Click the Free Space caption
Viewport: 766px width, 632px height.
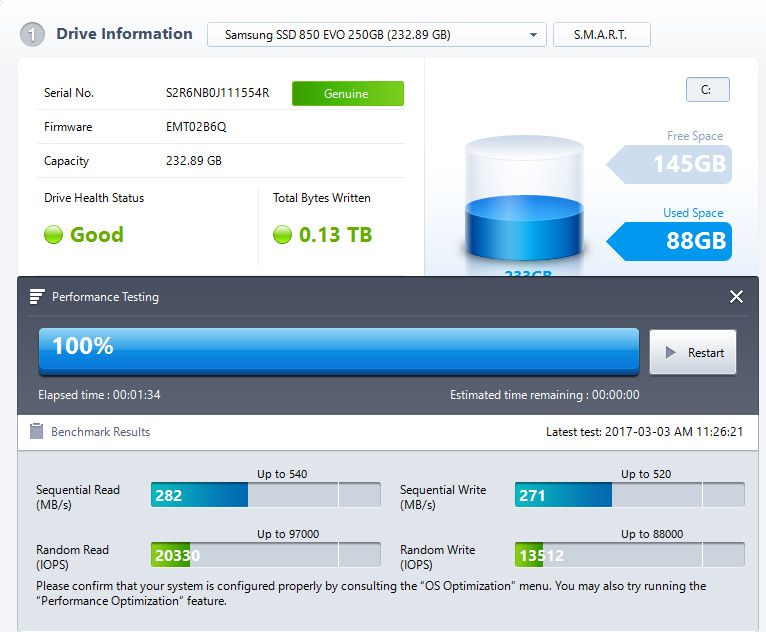coord(695,136)
